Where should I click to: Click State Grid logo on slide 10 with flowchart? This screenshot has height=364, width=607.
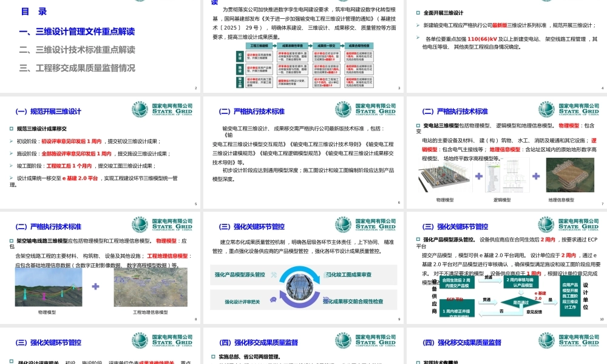[569, 224]
